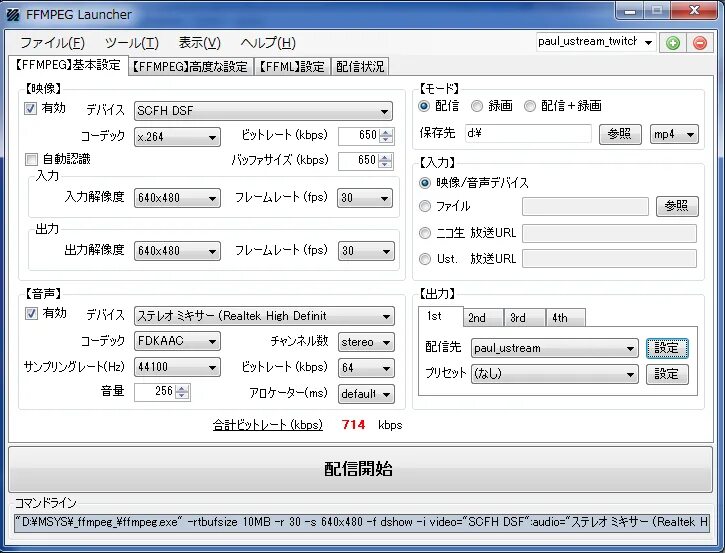Choose ニコ生 放送URL input option

(x=424, y=233)
